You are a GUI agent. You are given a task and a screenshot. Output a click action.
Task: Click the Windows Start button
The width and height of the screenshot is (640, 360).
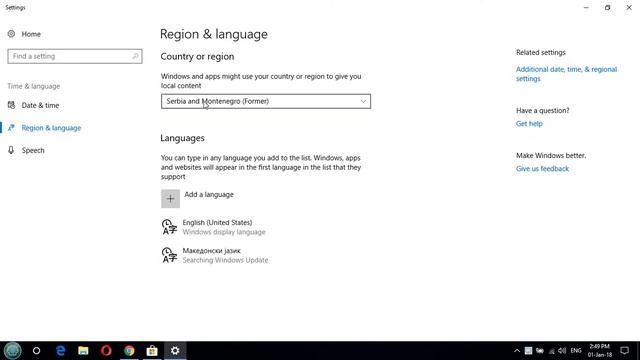pos(12,351)
